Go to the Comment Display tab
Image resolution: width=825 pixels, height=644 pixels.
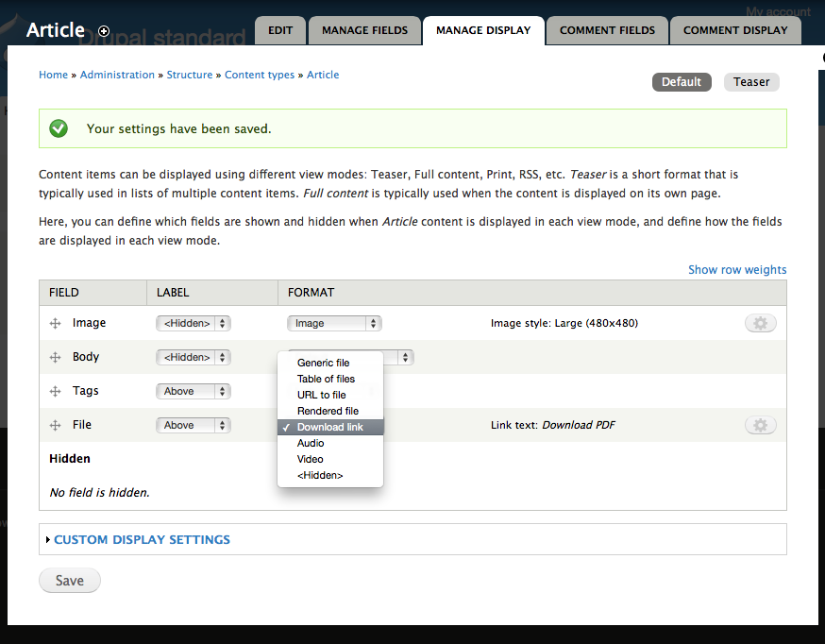tap(735, 30)
